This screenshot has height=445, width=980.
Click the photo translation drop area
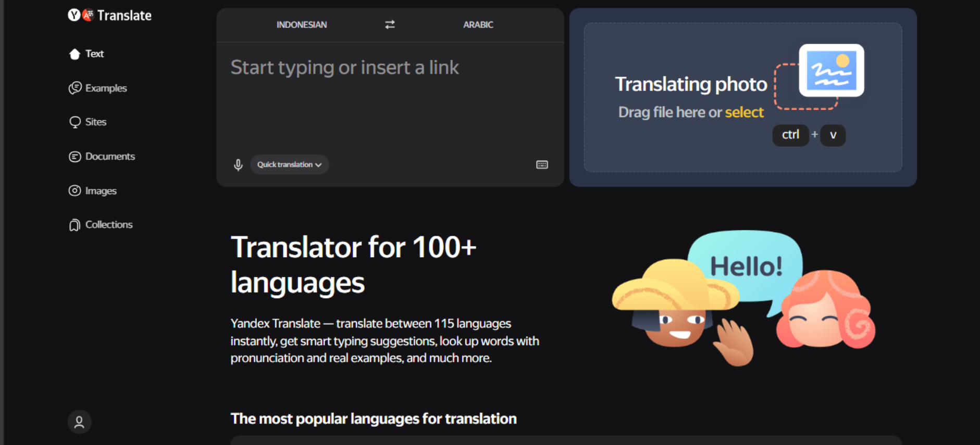pos(743,97)
